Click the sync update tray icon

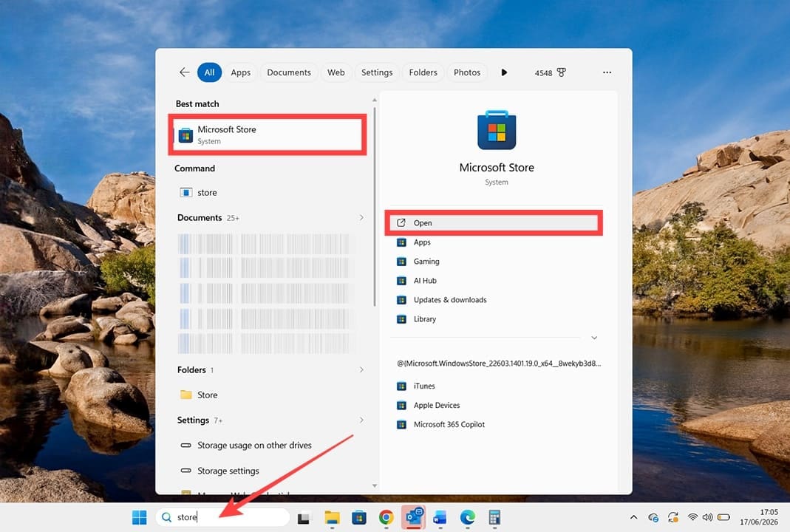673,517
